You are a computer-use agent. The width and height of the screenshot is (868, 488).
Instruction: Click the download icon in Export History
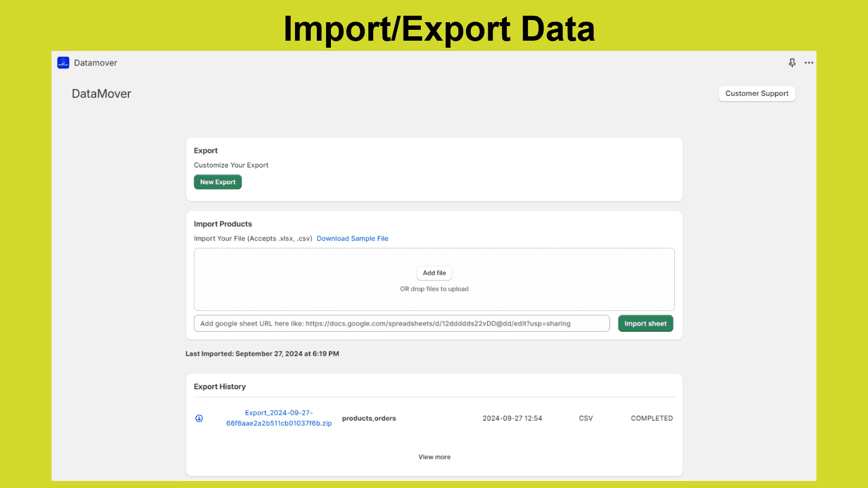(199, 418)
